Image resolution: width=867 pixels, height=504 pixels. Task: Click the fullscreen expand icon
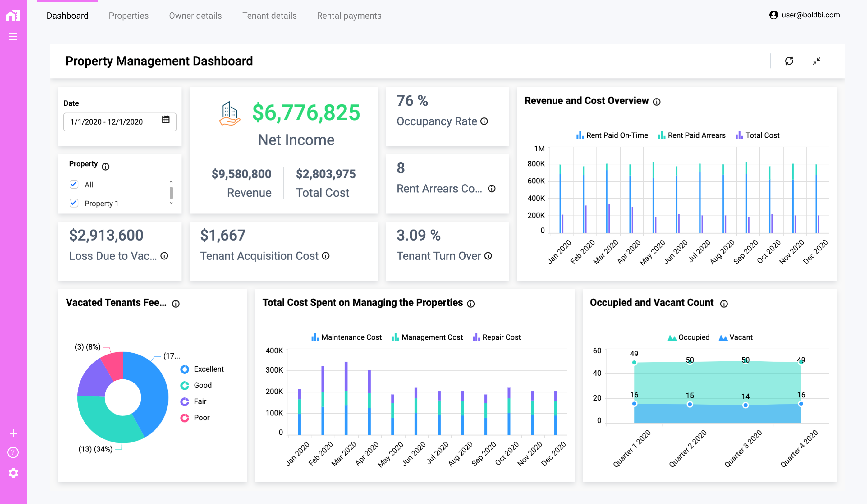(x=817, y=60)
